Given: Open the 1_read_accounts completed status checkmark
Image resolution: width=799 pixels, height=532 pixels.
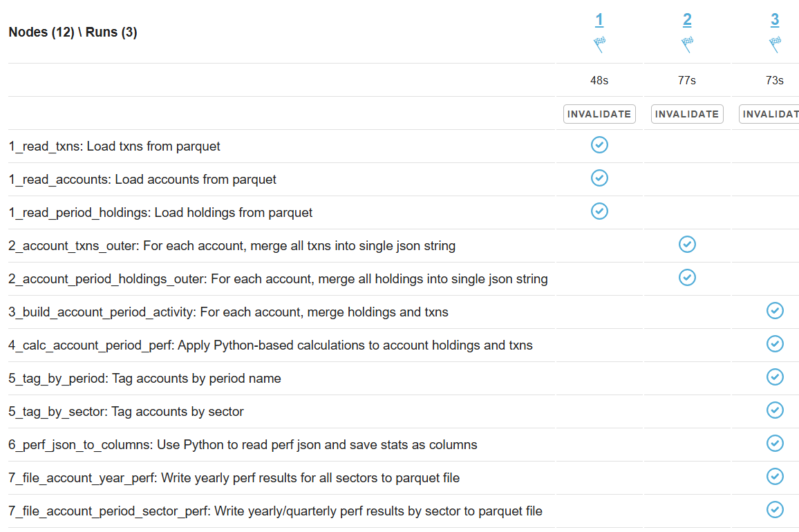Looking at the screenshot, I should click(599, 178).
